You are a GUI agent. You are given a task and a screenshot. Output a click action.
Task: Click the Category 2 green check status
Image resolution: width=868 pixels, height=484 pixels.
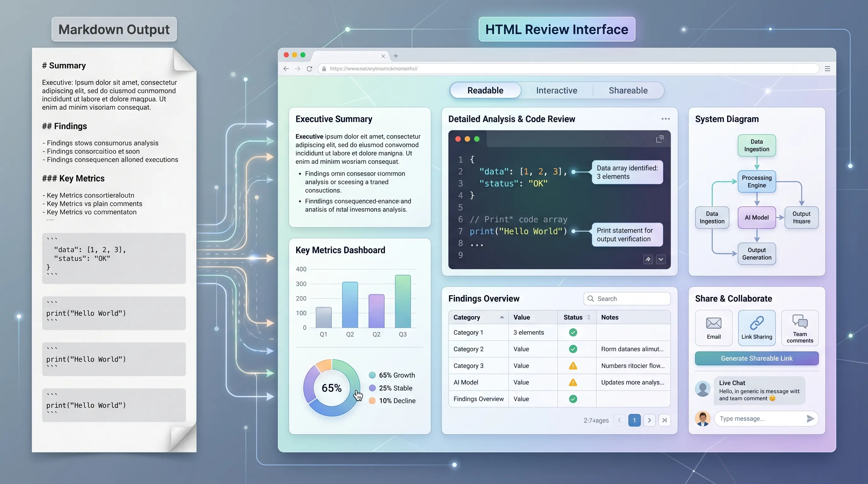pos(573,349)
